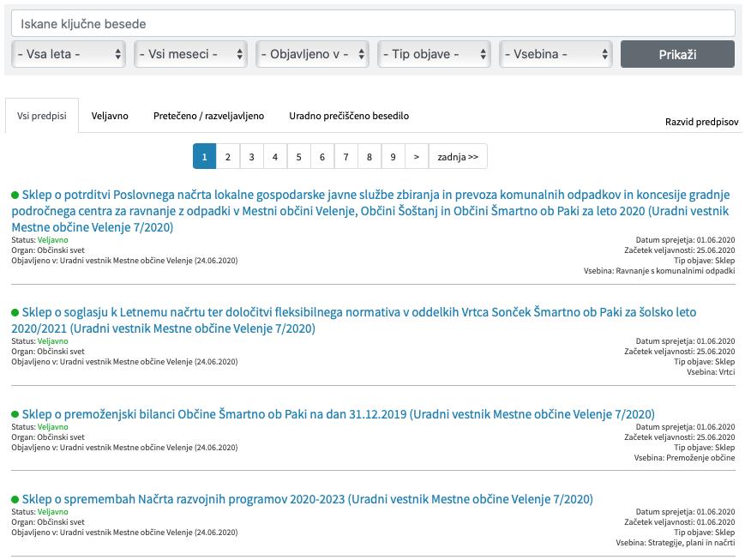Screen dimensions: 745x560
Task: Open 'Sklep o spremembah Načrta razvojnih programov' link
Action: pyautogui.click(x=307, y=499)
